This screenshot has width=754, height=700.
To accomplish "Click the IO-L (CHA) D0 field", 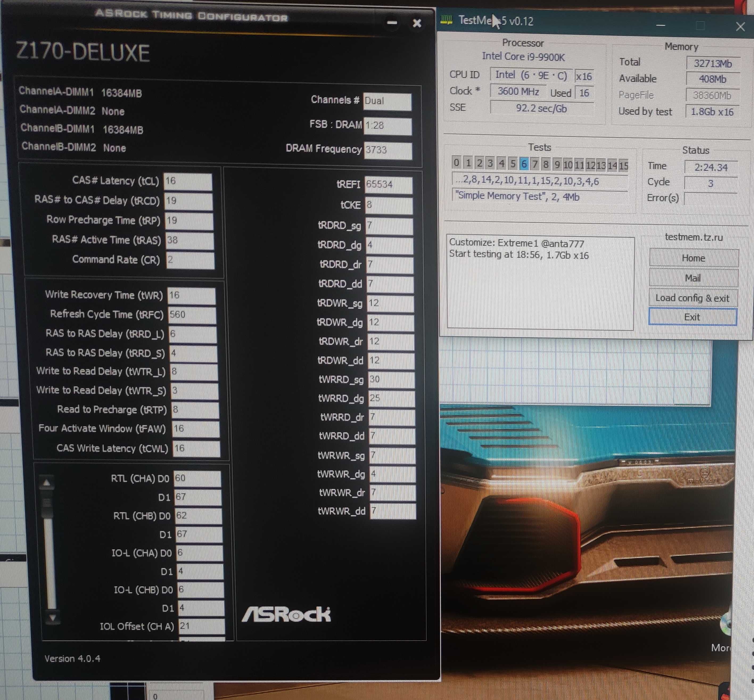I will click(x=200, y=553).
